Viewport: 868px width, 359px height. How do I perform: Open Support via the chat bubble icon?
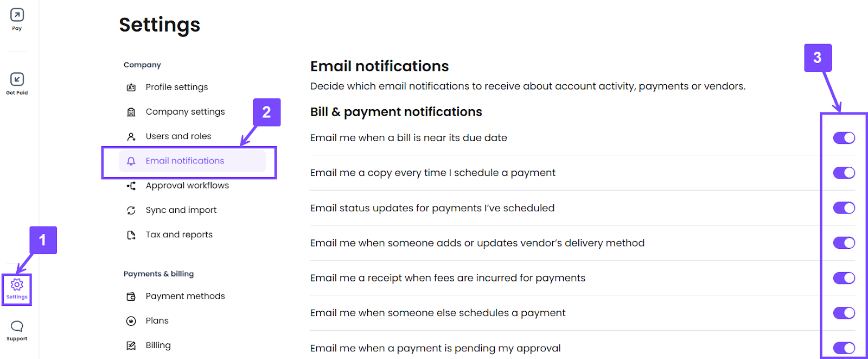(16, 326)
